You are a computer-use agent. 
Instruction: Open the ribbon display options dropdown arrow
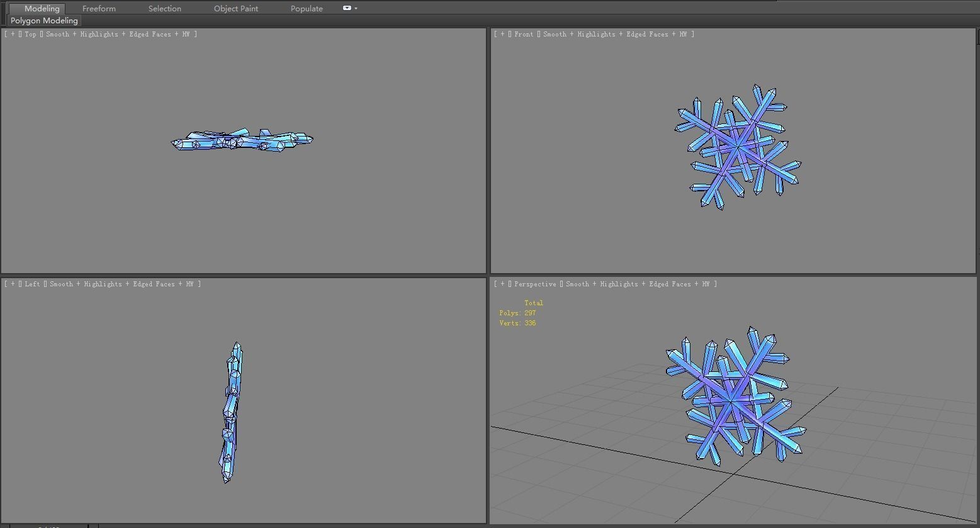(356, 8)
